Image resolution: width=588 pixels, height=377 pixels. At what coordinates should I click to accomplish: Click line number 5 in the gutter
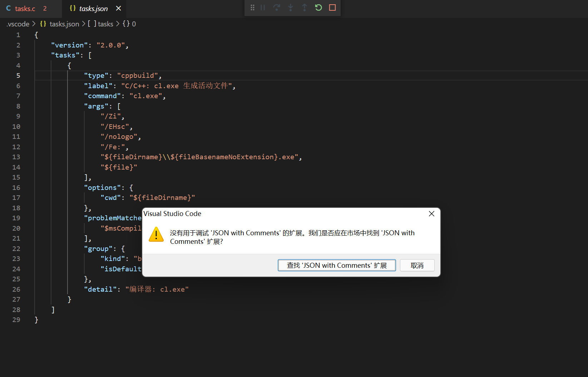pos(18,76)
